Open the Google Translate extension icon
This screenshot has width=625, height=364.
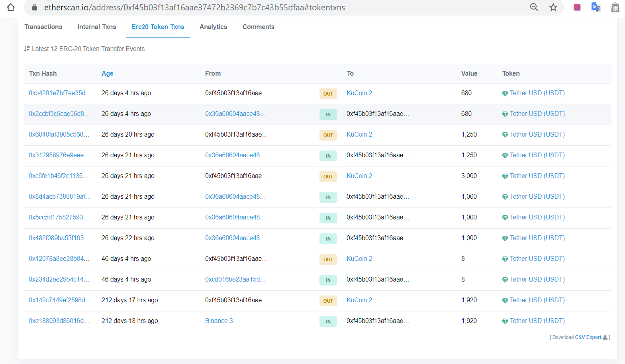pyautogui.click(x=596, y=7)
